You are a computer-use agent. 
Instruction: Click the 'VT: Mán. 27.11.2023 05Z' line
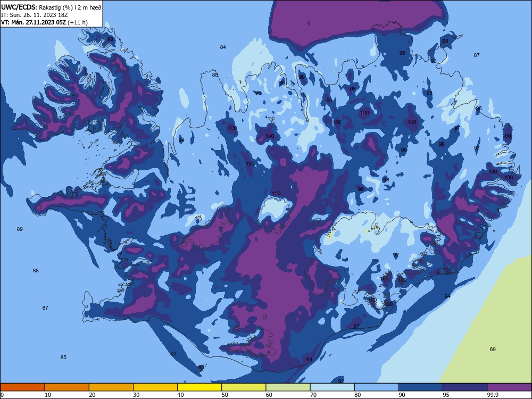pos(34,22)
